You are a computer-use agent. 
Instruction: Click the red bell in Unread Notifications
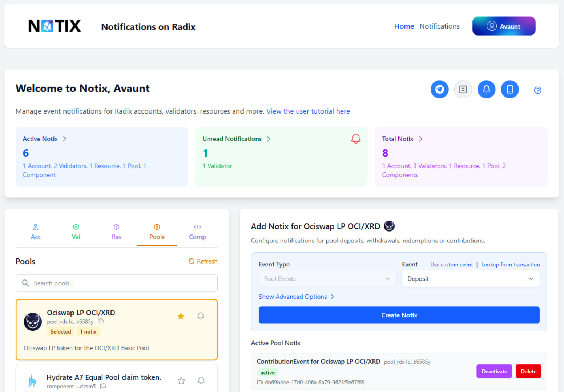pos(356,139)
